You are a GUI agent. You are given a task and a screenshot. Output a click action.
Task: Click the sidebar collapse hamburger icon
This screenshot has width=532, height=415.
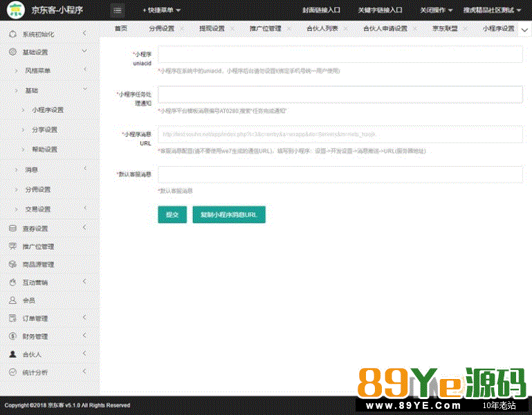point(117,10)
